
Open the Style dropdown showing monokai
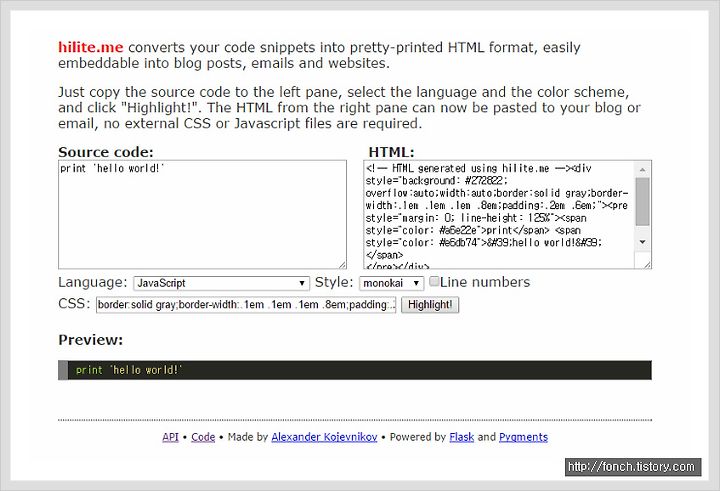[x=391, y=283]
